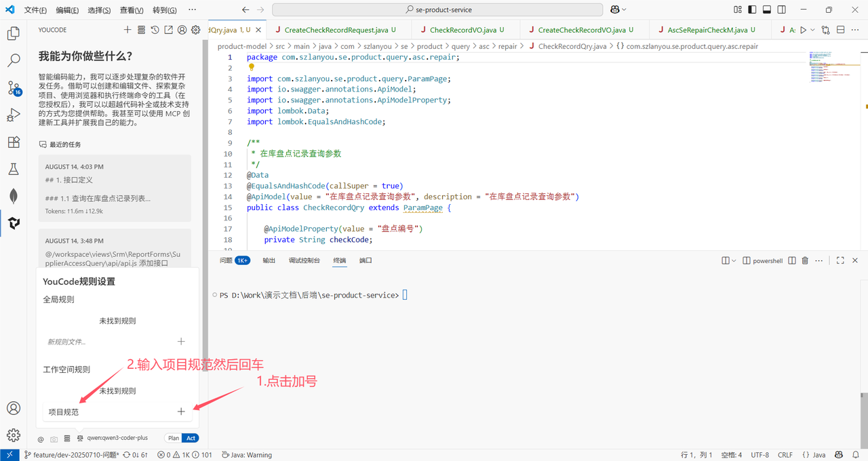Image resolution: width=868 pixels, height=461 pixels.
Task: Toggle the primary side bar layout button
Action: pyautogui.click(x=752, y=9)
